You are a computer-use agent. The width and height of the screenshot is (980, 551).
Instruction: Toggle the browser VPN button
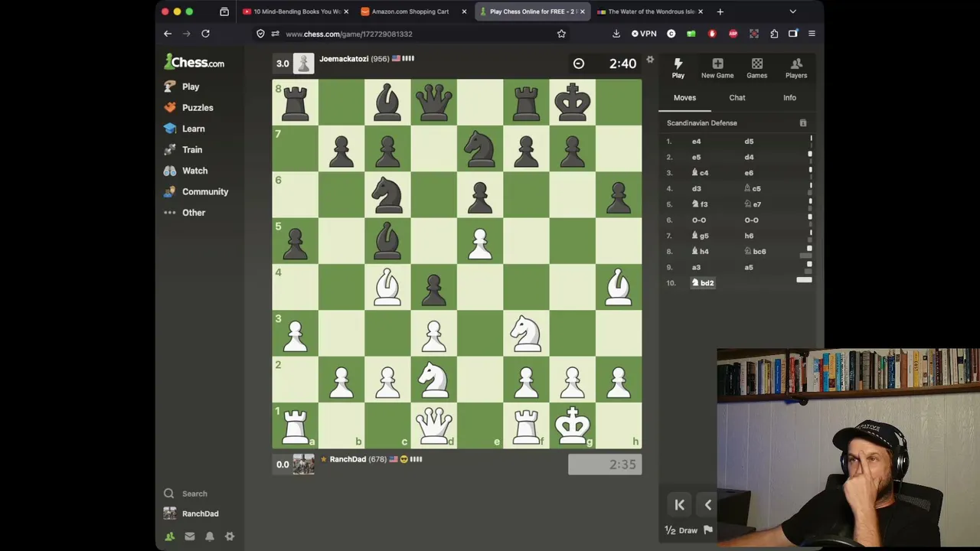coord(644,34)
